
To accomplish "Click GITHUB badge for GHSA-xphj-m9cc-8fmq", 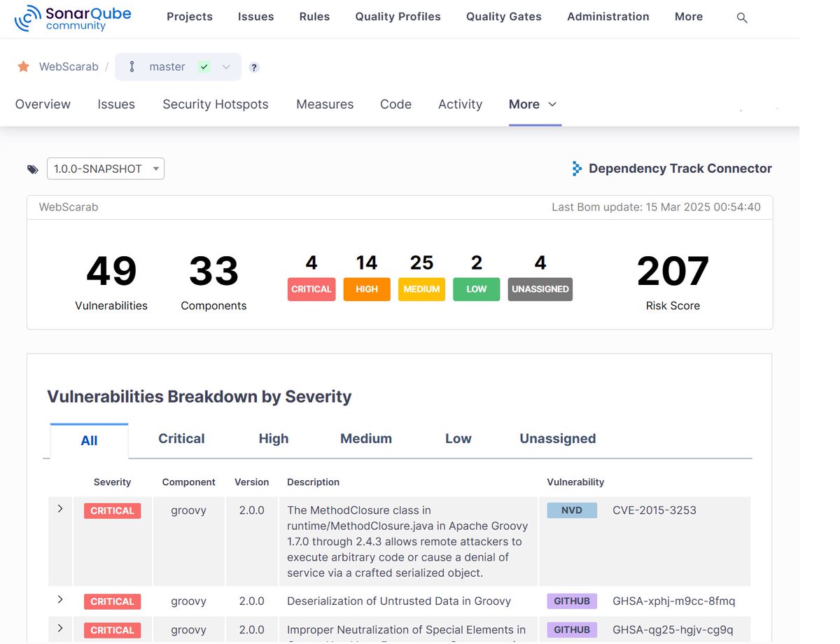I will pos(572,601).
